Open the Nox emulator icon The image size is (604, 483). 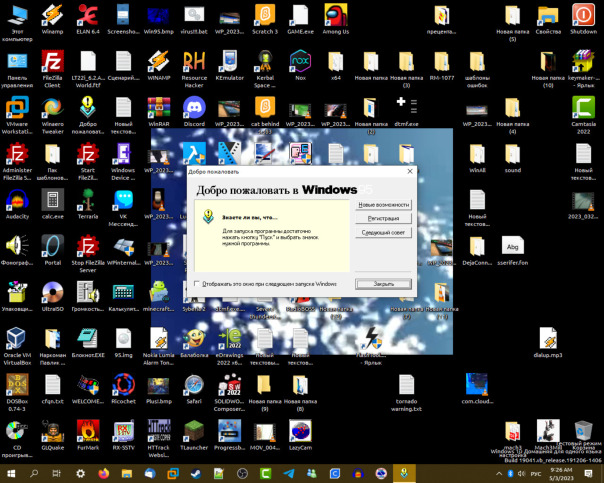(300, 65)
